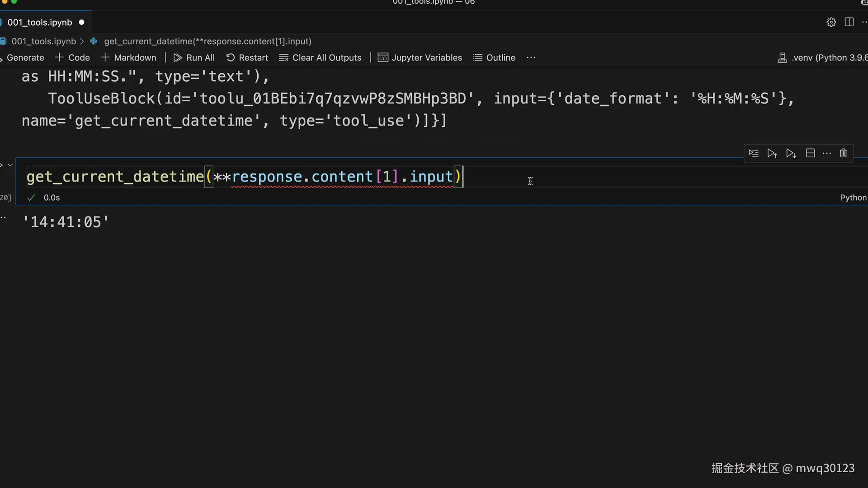Open Jupyter Variables panel
The width and height of the screenshot is (868, 488).
pyautogui.click(x=420, y=57)
